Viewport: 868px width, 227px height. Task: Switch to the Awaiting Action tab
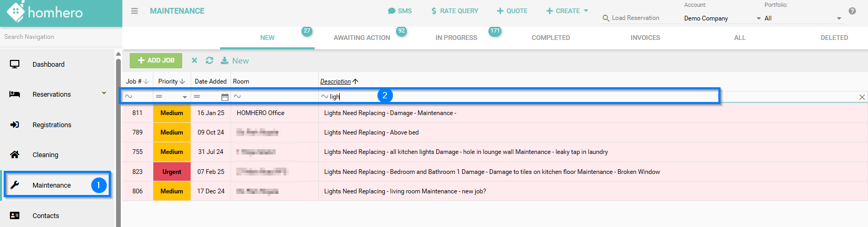(362, 38)
